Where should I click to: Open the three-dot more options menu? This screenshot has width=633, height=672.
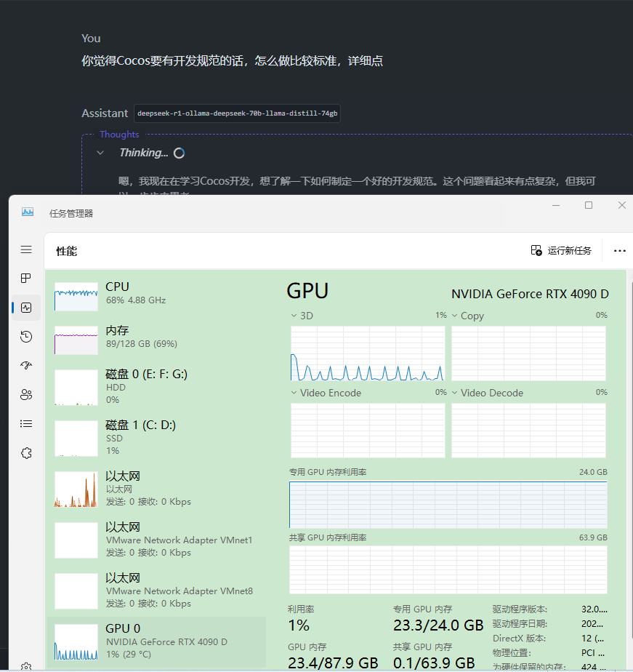tap(619, 251)
